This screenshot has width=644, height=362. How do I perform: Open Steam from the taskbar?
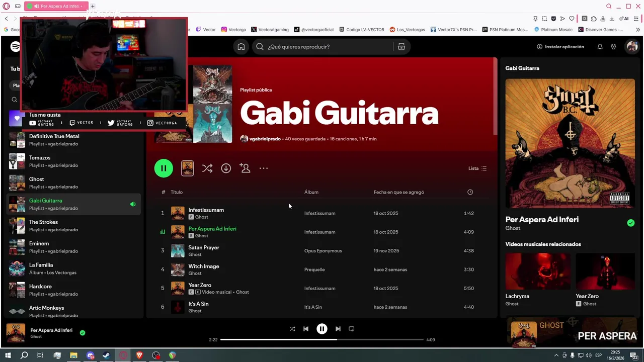click(x=106, y=355)
